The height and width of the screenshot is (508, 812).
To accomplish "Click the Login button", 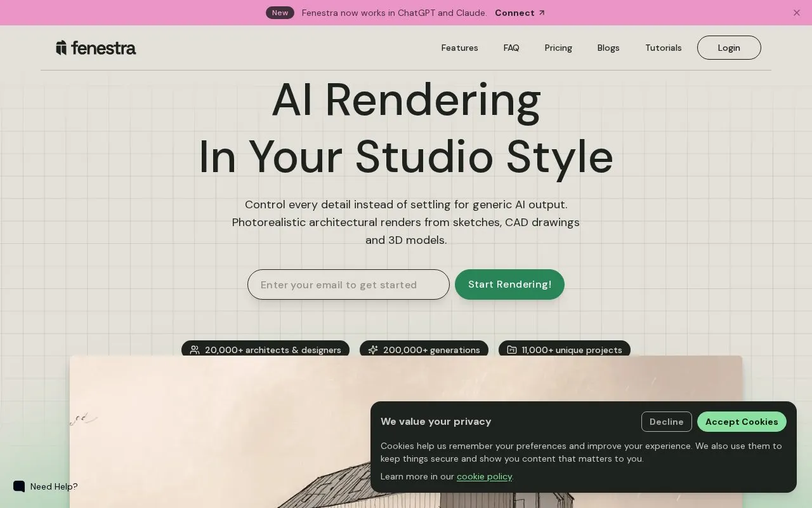I will pyautogui.click(x=729, y=48).
